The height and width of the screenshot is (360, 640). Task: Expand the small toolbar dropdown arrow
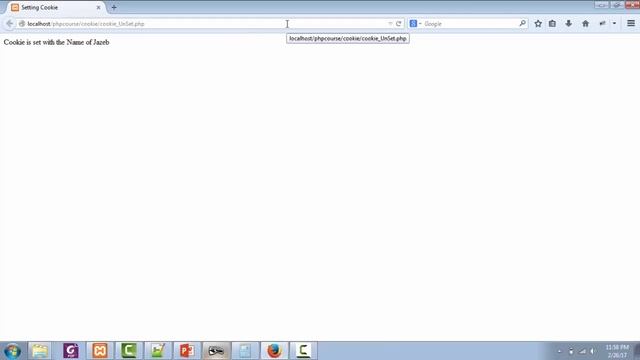[614, 24]
